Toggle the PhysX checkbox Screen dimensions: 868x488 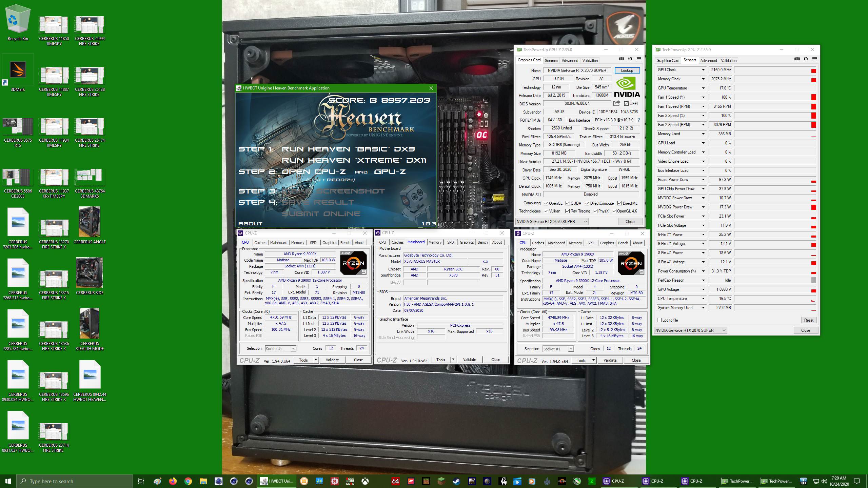[595, 211]
